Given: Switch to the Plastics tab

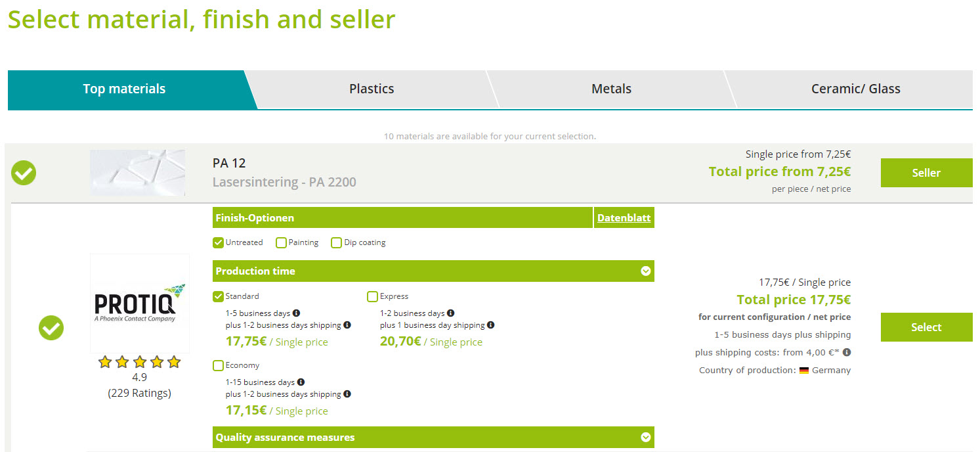Looking at the screenshot, I should point(372,89).
